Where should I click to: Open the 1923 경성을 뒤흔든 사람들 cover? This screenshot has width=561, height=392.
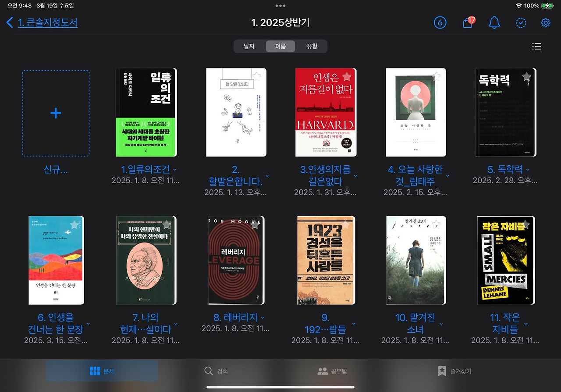pos(326,260)
